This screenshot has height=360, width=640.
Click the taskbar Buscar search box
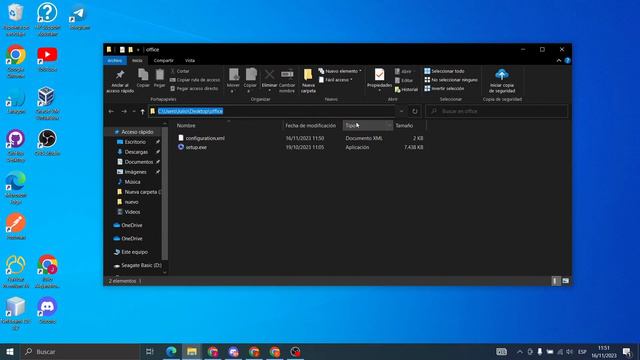click(80, 352)
